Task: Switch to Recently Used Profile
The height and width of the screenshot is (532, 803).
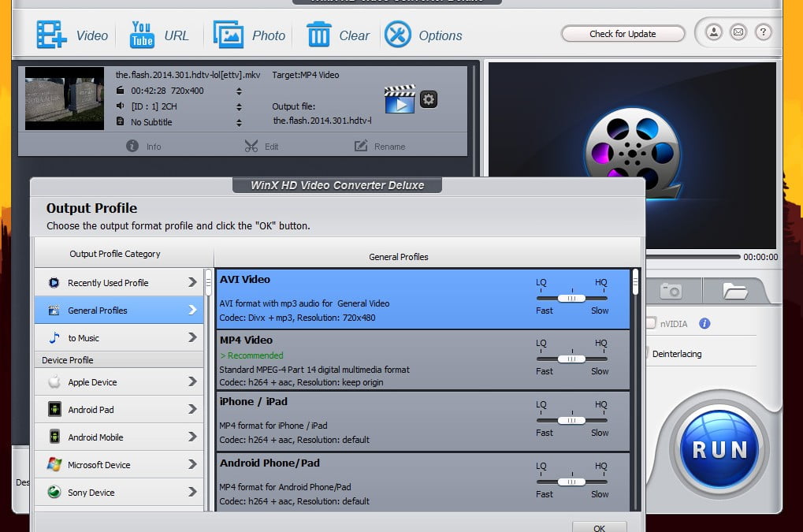Action: [x=118, y=282]
